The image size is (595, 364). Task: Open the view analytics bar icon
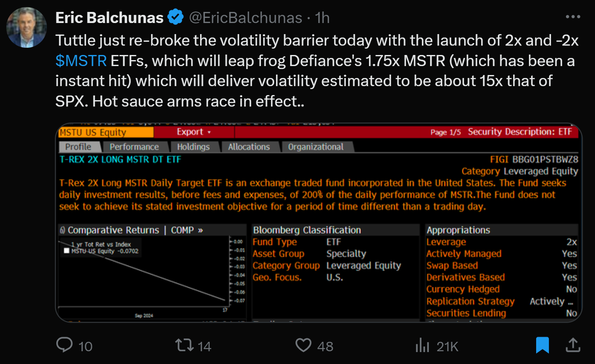[422, 345]
